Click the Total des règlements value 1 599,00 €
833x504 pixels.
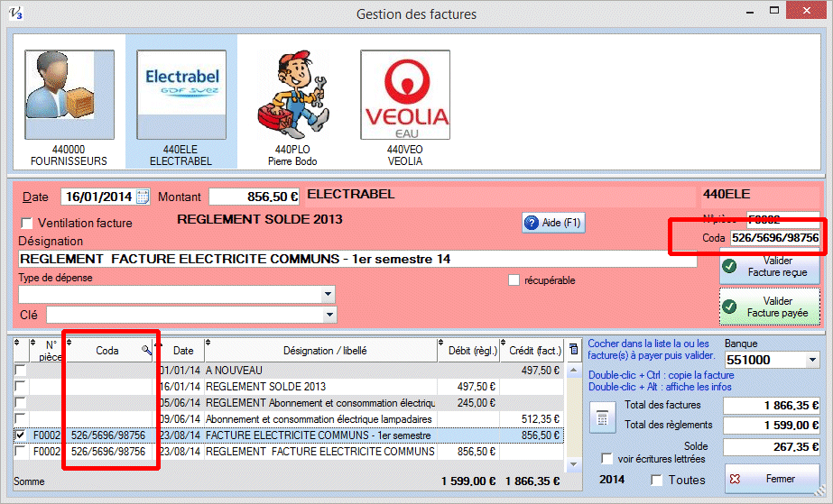click(x=772, y=426)
